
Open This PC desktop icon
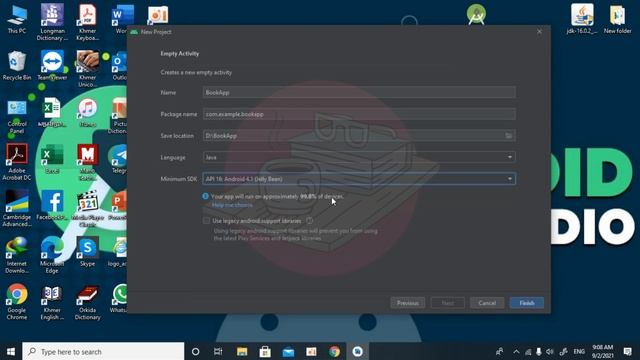point(17,20)
